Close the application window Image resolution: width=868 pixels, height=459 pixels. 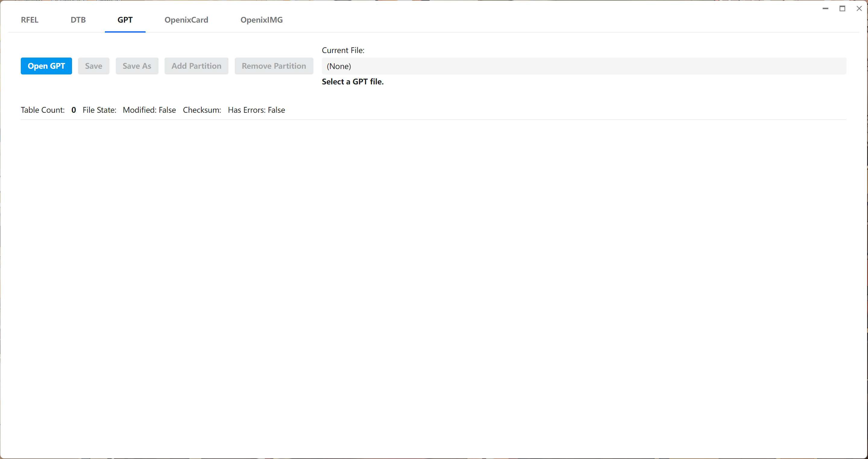[x=859, y=8]
